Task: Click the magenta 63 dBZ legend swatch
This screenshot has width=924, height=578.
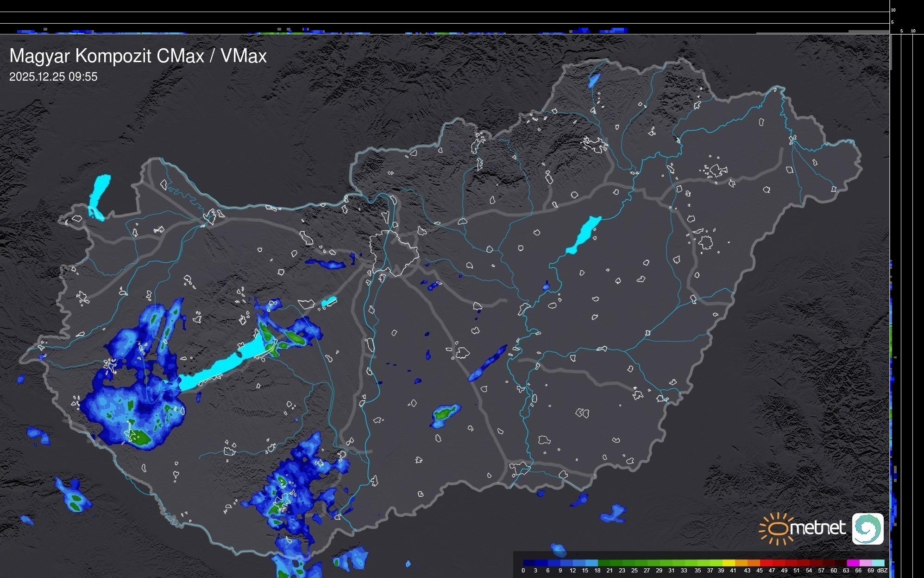Action: (853, 563)
